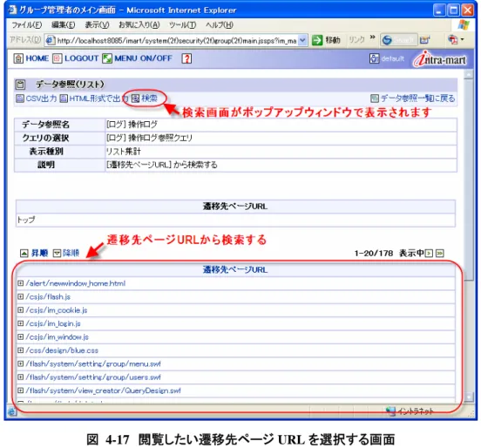Jump to last page double-arrow icon
This screenshot has width=481, height=448.
440,253
